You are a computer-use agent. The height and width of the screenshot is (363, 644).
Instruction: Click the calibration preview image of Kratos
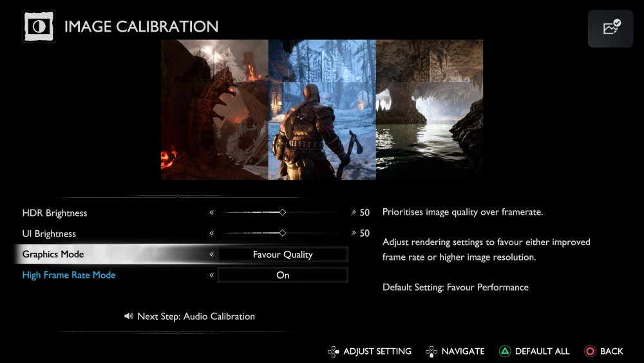coord(322,110)
